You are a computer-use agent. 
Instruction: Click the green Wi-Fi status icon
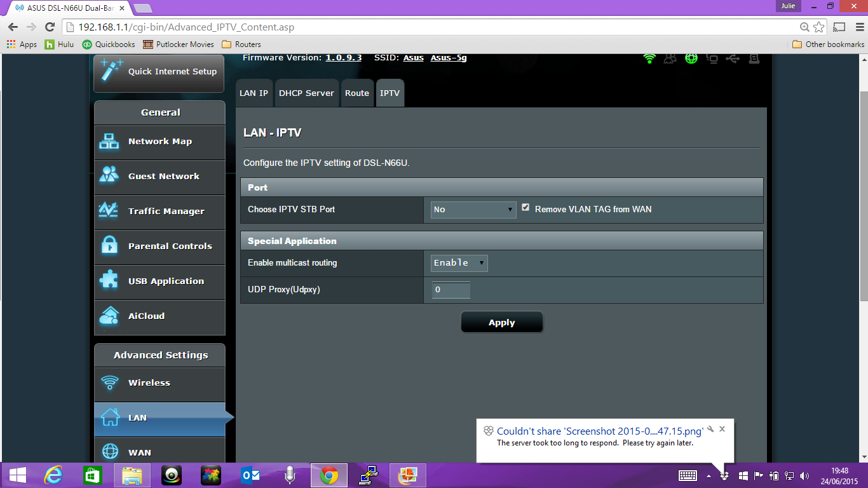coord(649,58)
